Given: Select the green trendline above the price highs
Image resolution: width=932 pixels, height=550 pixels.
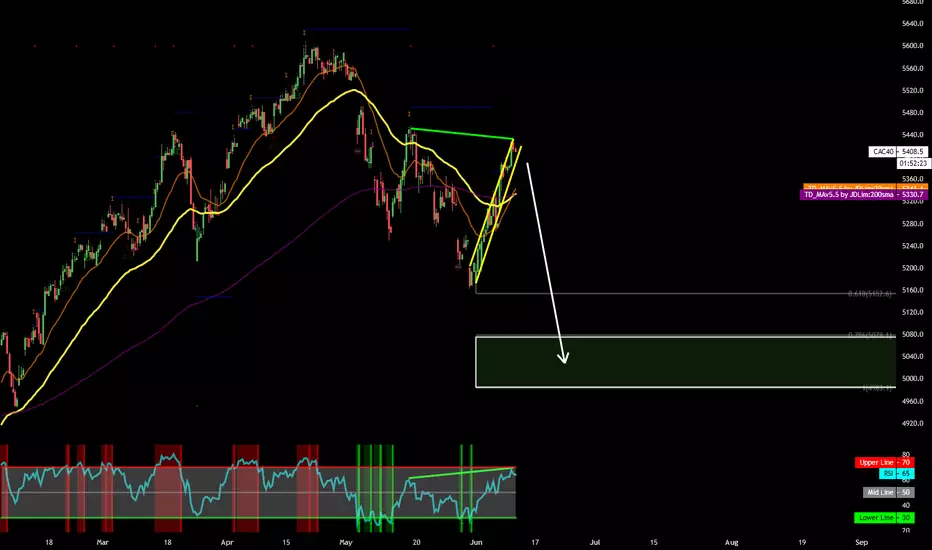Looking at the screenshot, I should tap(462, 134).
